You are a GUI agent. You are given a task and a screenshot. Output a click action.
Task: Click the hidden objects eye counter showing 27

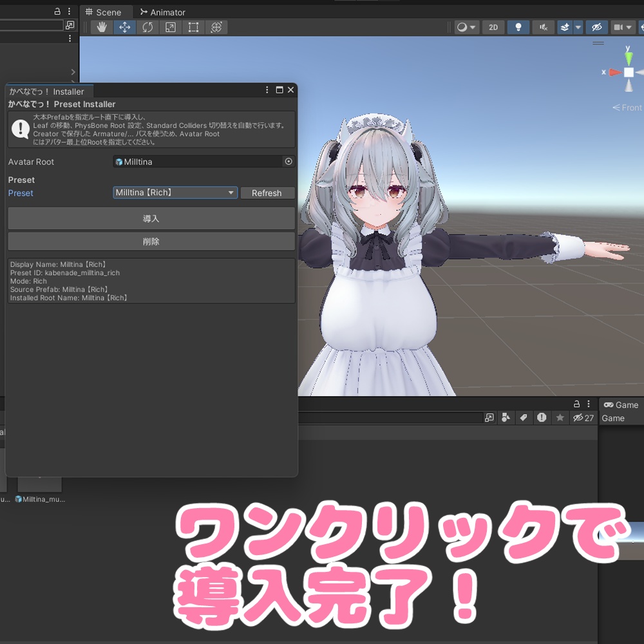tap(583, 417)
